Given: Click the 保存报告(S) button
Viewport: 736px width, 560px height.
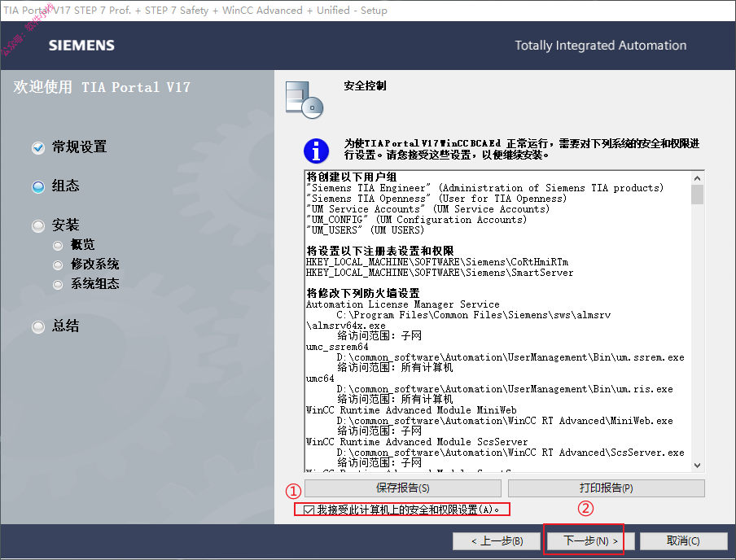Looking at the screenshot, I should (403, 488).
